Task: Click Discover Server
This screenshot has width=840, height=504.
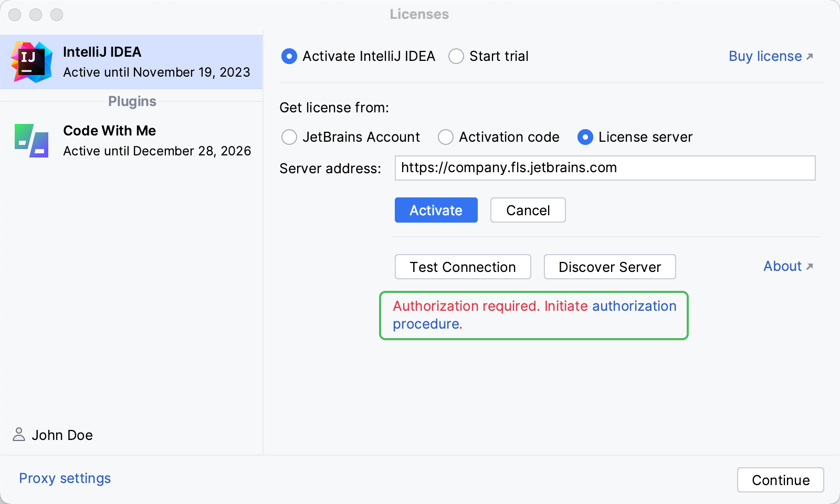Action: (x=610, y=267)
